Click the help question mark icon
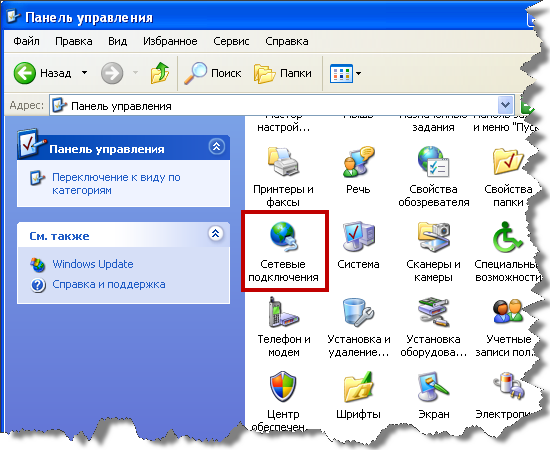The image size is (550, 450). point(38,285)
